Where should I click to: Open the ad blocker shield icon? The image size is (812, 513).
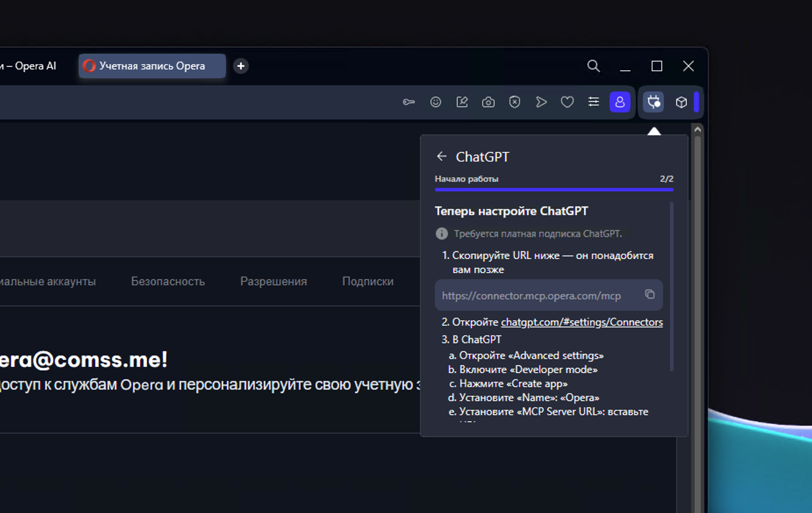tap(514, 102)
